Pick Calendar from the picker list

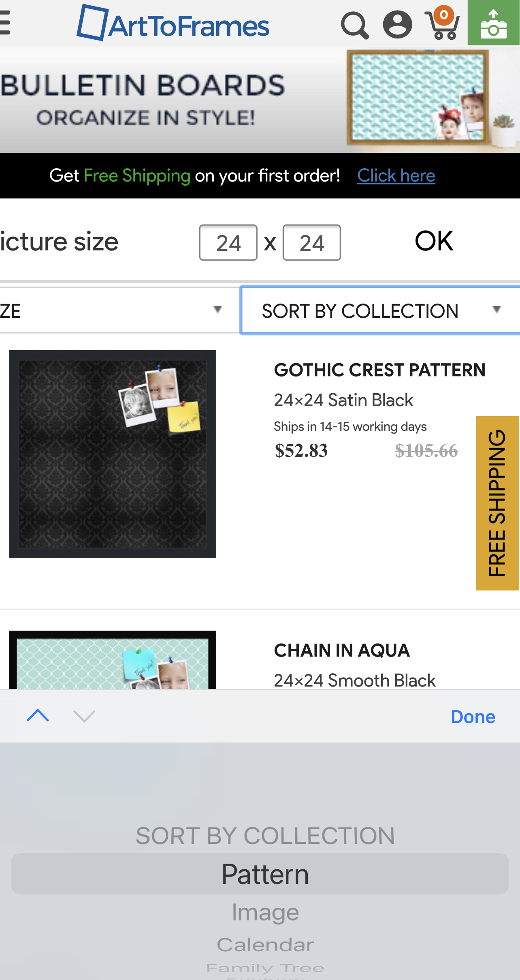click(x=265, y=945)
